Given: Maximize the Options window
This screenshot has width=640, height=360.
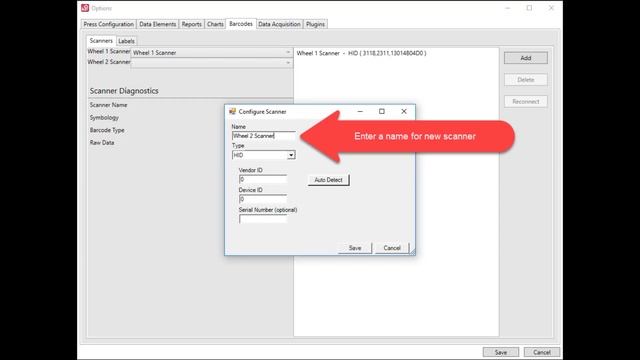Looking at the screenshot, I should pyautogui.click(x=529, y=8).
